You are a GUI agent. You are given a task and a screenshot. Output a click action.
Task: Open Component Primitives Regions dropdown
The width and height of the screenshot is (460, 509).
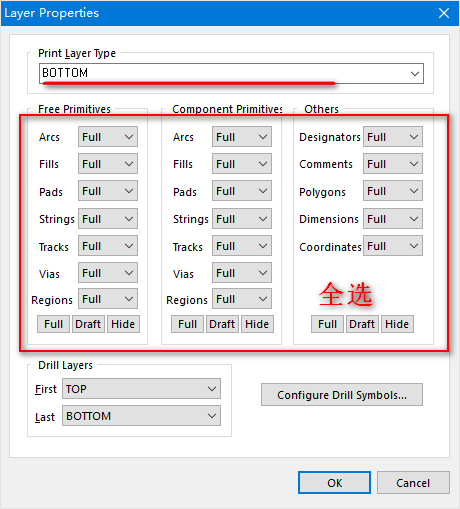coord(242,299)
